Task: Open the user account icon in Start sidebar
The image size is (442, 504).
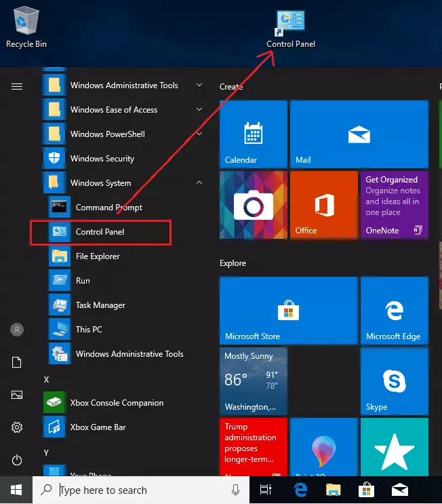Action: pyautogui.click(x=17, y=330)
